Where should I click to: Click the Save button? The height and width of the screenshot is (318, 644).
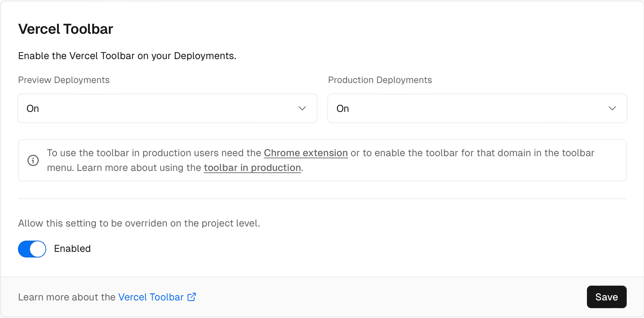pos(606,297)
